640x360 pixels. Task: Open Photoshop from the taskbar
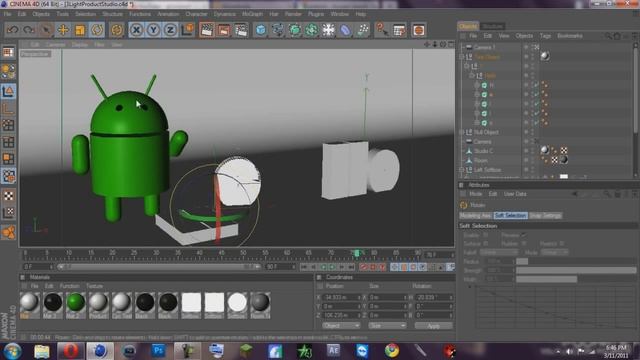coord(158,351)
